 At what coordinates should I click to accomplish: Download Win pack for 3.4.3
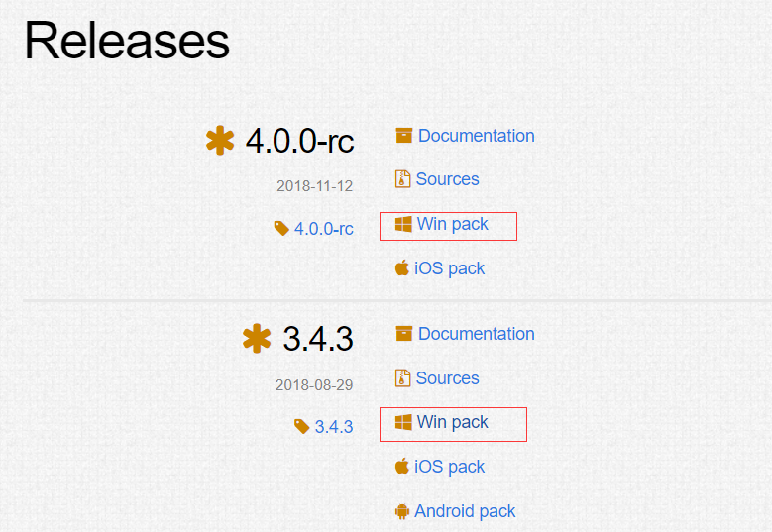[452, 422]
